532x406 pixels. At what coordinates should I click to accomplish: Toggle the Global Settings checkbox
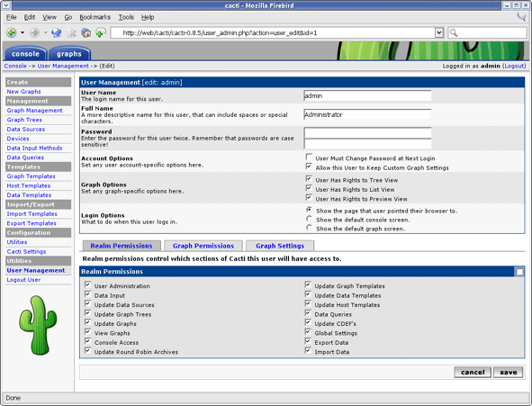308,331
